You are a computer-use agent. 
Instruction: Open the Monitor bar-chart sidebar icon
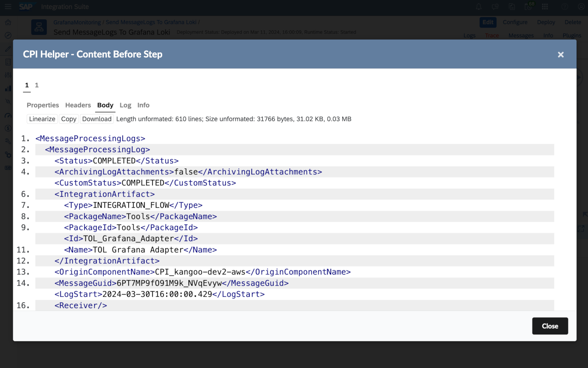click(x=7, y=88)
